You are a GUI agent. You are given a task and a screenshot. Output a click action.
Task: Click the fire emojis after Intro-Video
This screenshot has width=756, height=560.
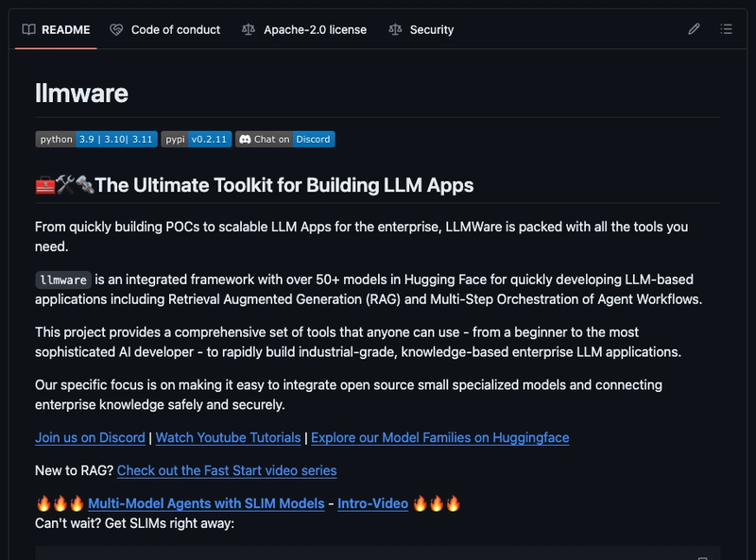click(437, 503)
